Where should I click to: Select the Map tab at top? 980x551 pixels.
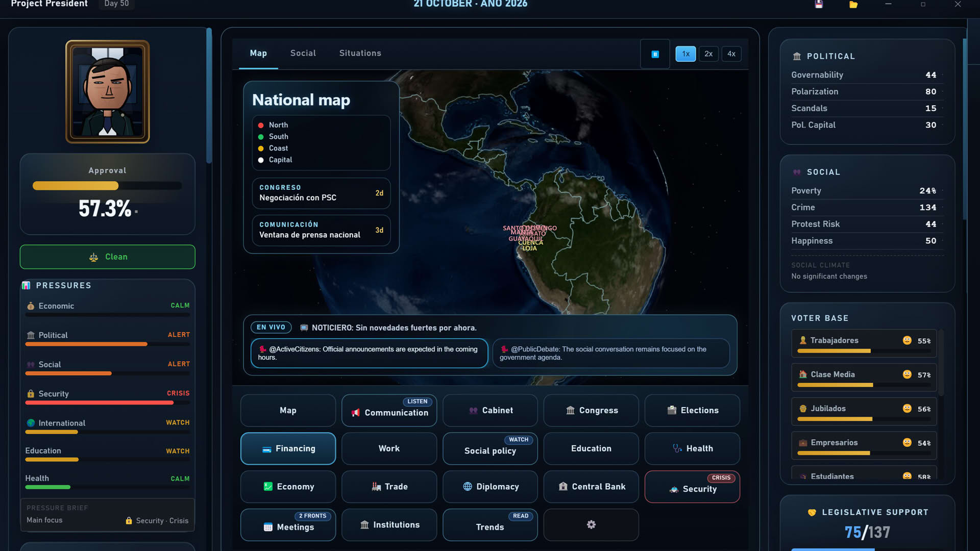[x=258, y=53]
